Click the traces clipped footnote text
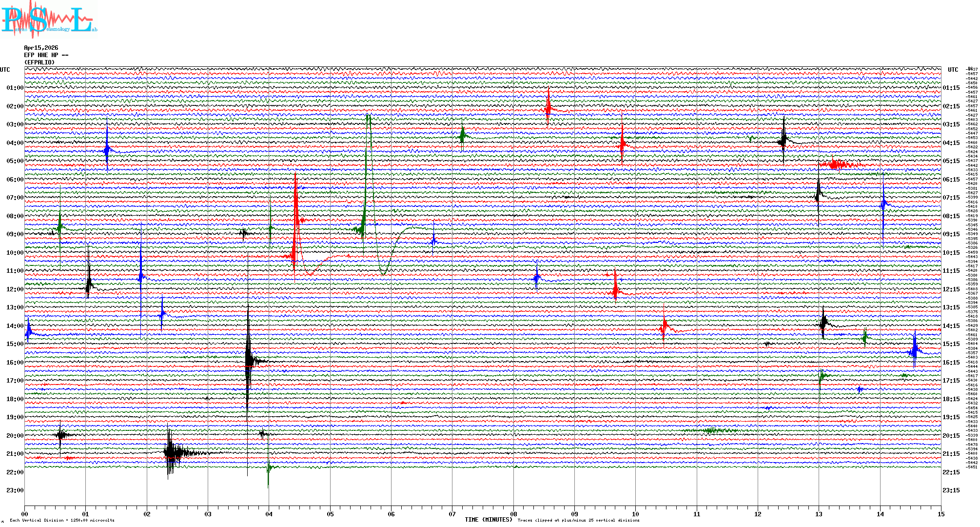The image size is (980, 527). 578,520
